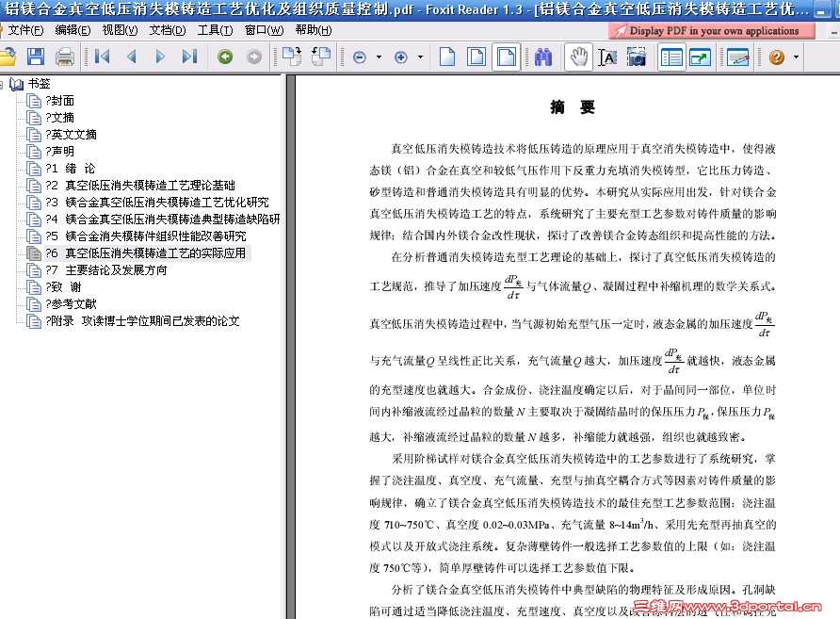Select the text selection tool

point(607,57)
